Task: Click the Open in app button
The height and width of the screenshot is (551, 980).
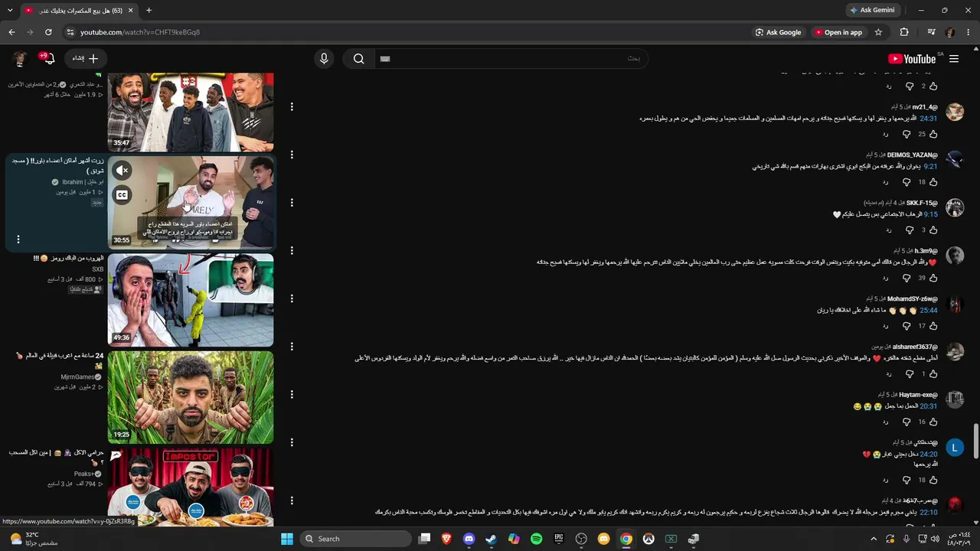Action: [838, 32]
